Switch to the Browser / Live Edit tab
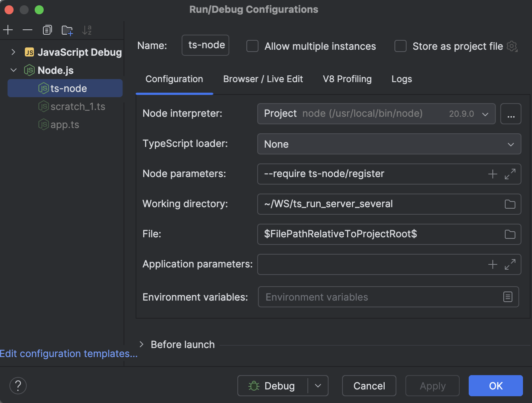The image size is (532, 403). click(263, 79)
